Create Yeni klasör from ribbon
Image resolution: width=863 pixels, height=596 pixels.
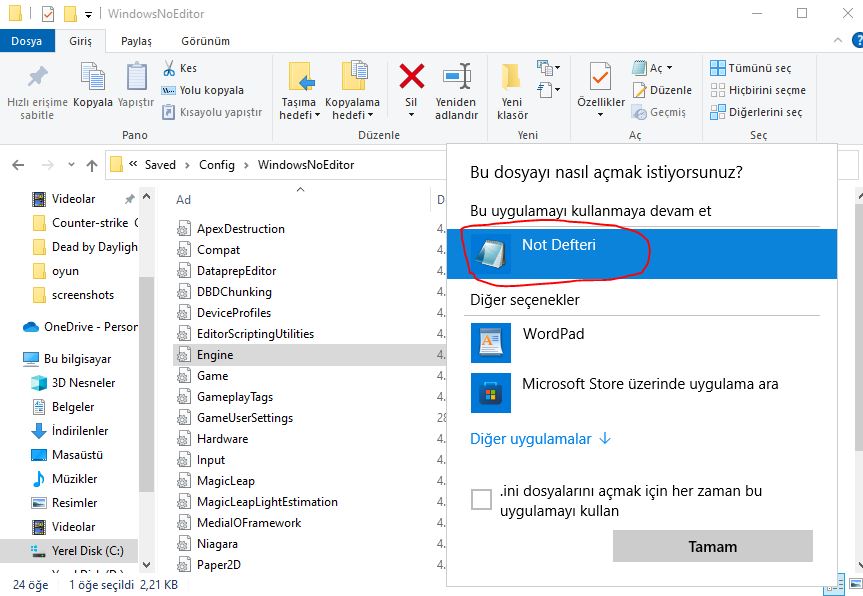pos(512,92)
